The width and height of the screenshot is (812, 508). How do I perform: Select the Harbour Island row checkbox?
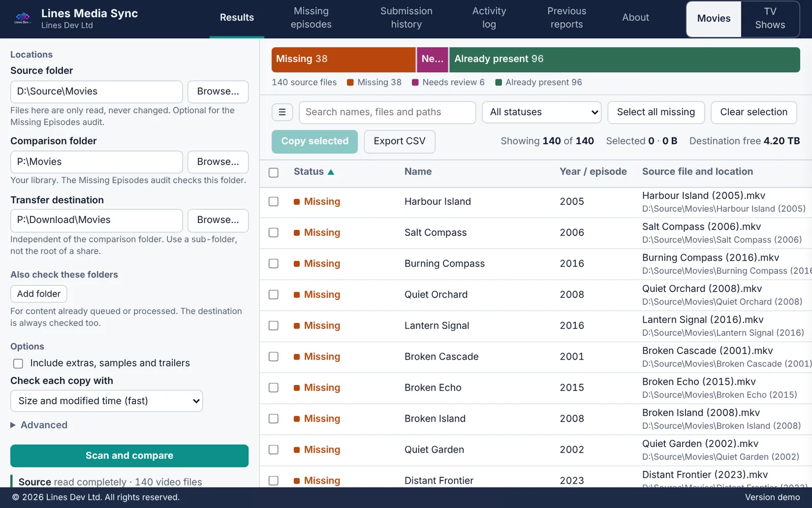tap(274, 202)
